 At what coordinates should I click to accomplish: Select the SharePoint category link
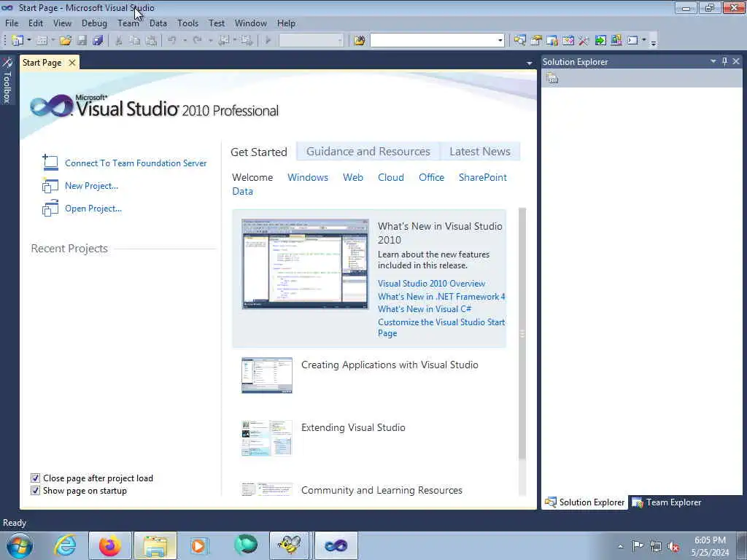(483, 177)
